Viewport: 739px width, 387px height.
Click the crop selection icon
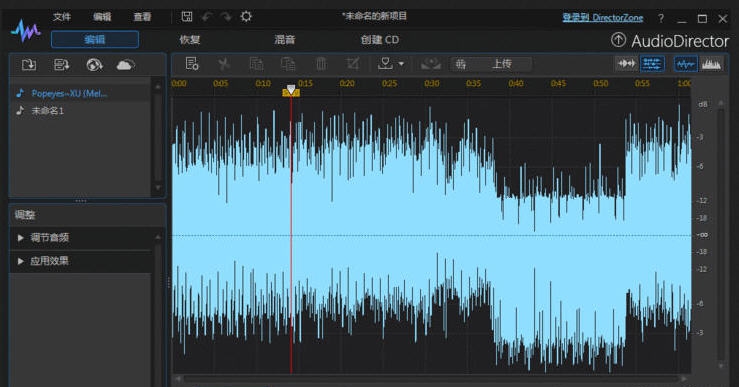(353, 63)
